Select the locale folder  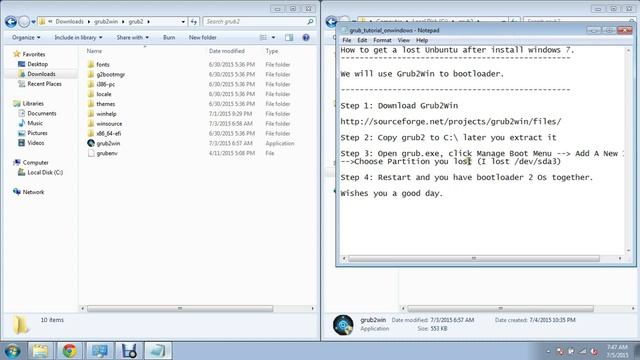coord(104,94)
